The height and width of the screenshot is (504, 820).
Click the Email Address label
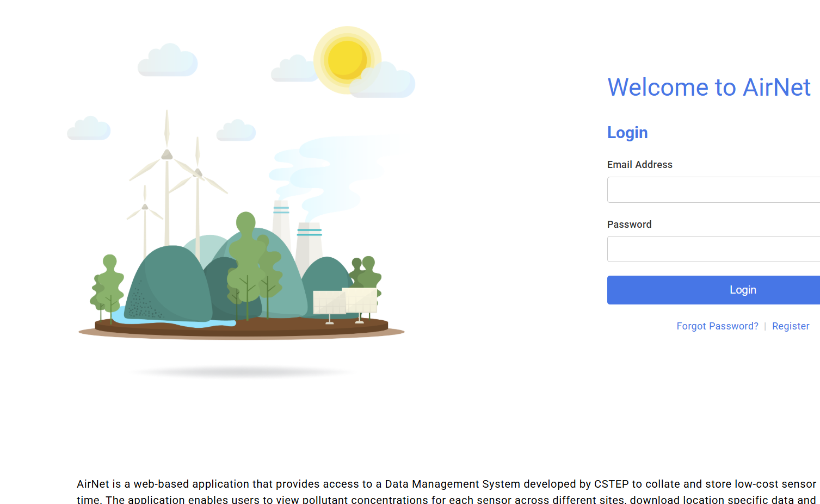point(639,164)
